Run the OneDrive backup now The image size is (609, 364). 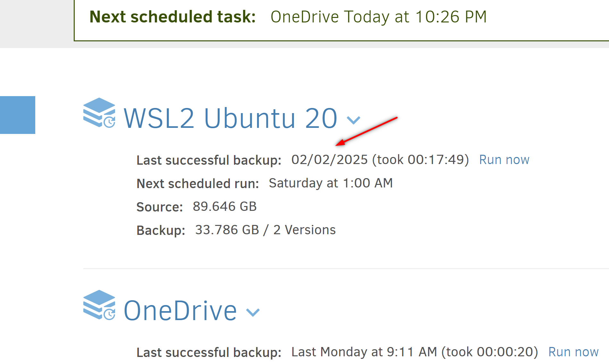(x=573, y=352)
